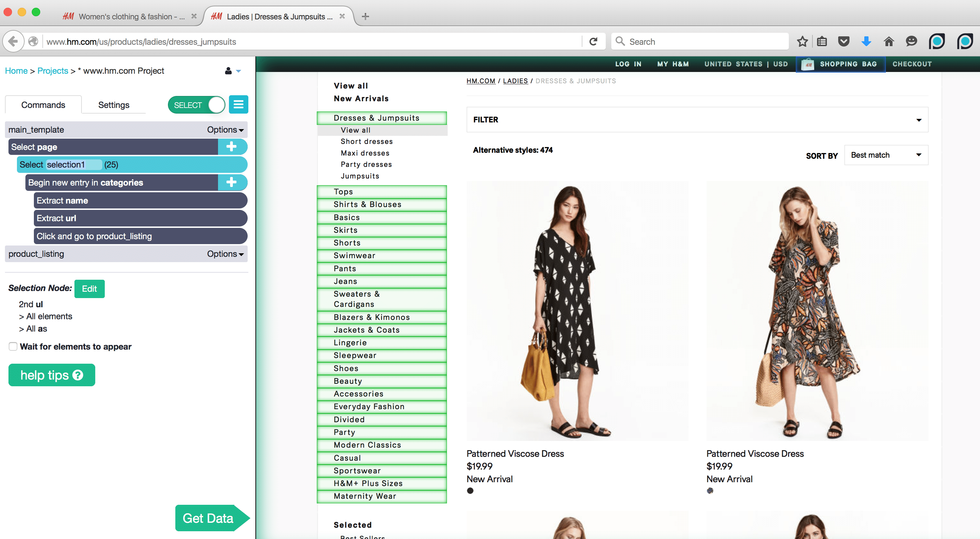The width and height of the screenshot is (980, 539).
Task: Open the user account icon near project title
Action: 228,71
